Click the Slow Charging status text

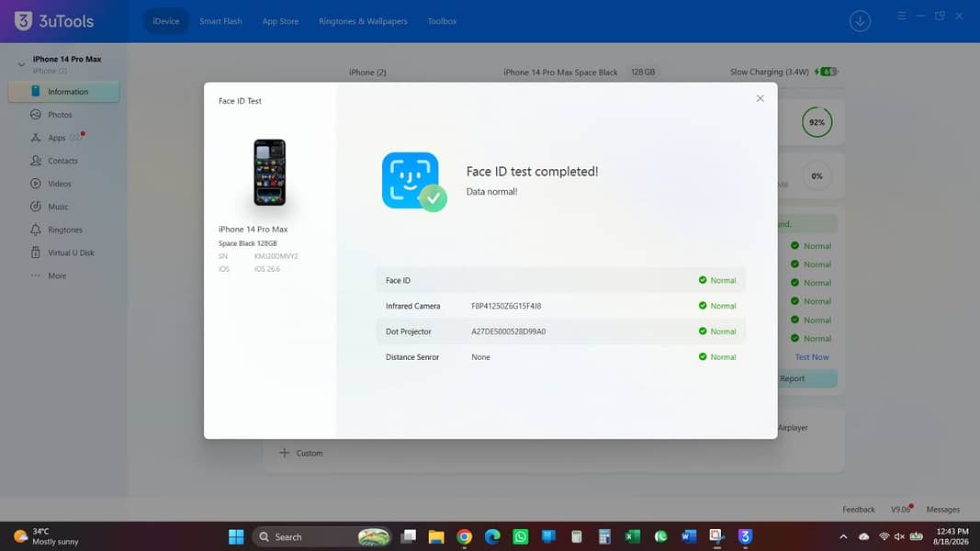770,72
